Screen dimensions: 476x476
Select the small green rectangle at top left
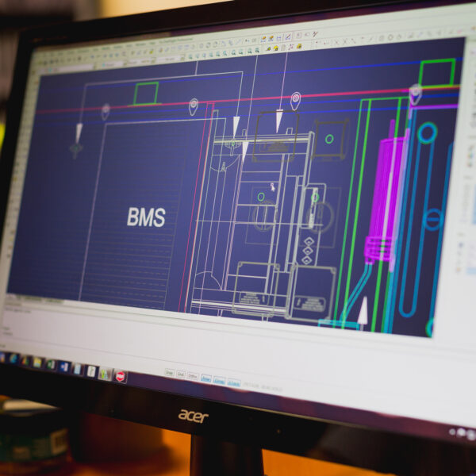tap(146, 94)
